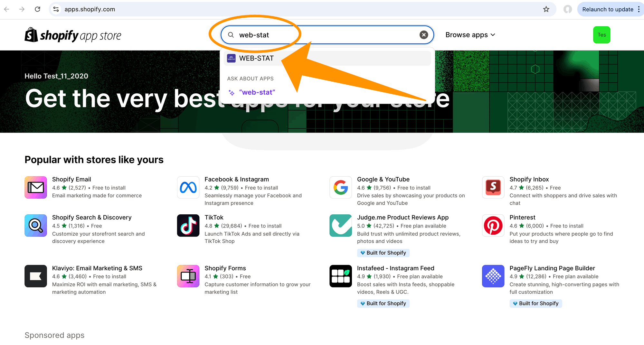
Task: Click the Google & YouTube G icon
Action: pos(341,187)
